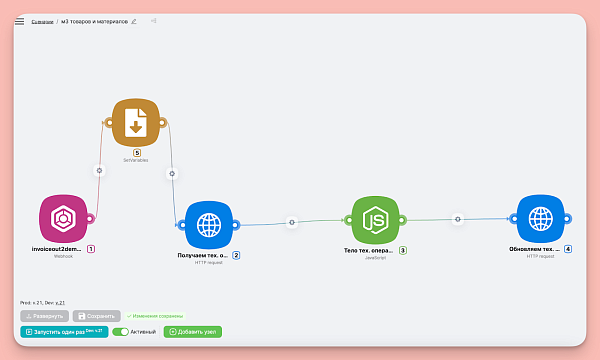
Task: Open the Dev version link v.21
Action: click(60, 303)
